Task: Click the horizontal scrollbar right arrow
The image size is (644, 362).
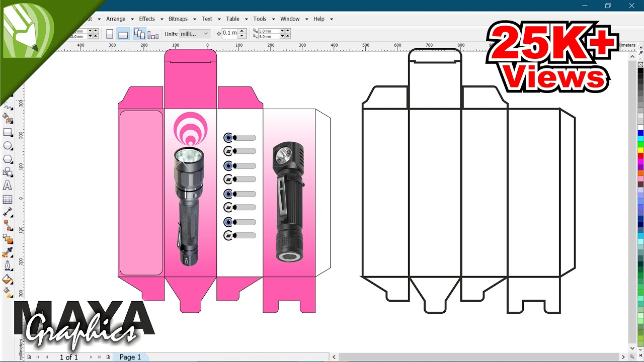Action: tap(623, 357)
